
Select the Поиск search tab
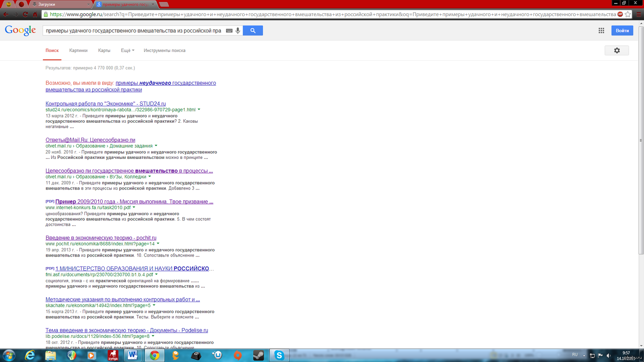(52, 51)
